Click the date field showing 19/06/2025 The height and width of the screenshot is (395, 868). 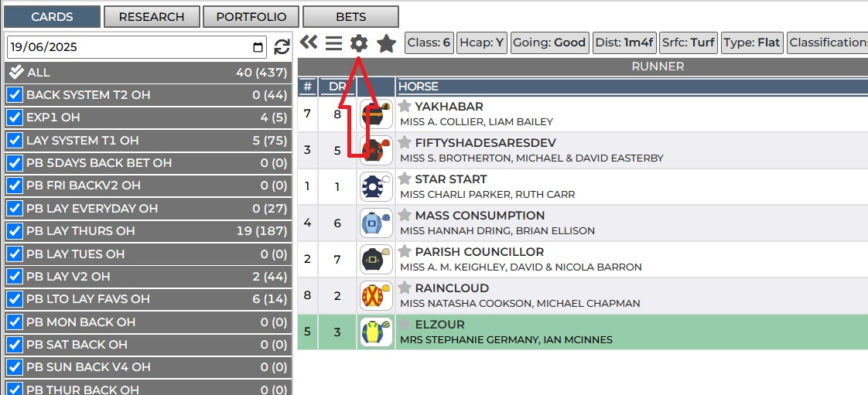(x=137, y=47)
